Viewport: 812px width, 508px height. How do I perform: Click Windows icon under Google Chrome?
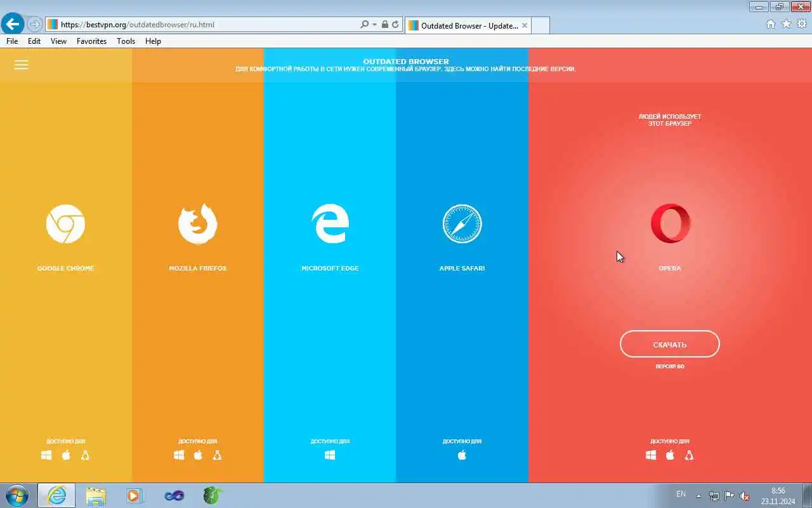46,455
